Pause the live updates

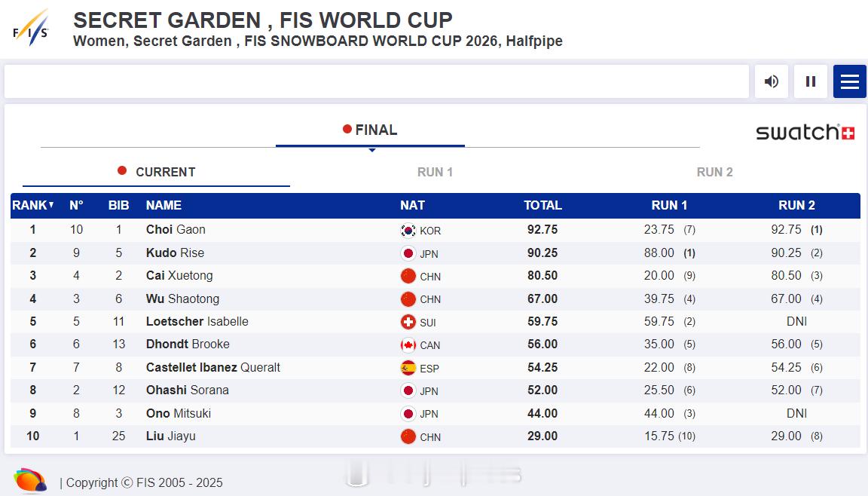point(811,81)
